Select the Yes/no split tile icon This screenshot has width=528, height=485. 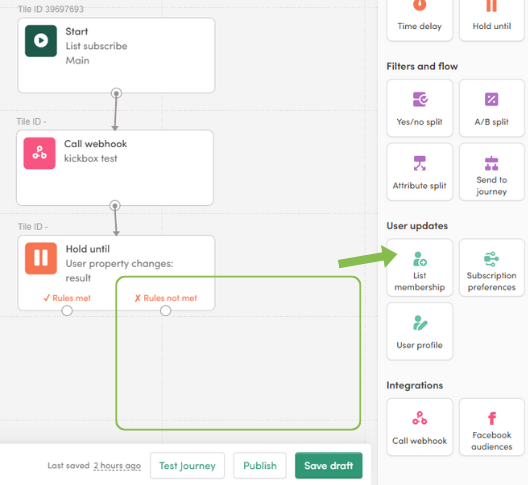click(x=420, y=99)
